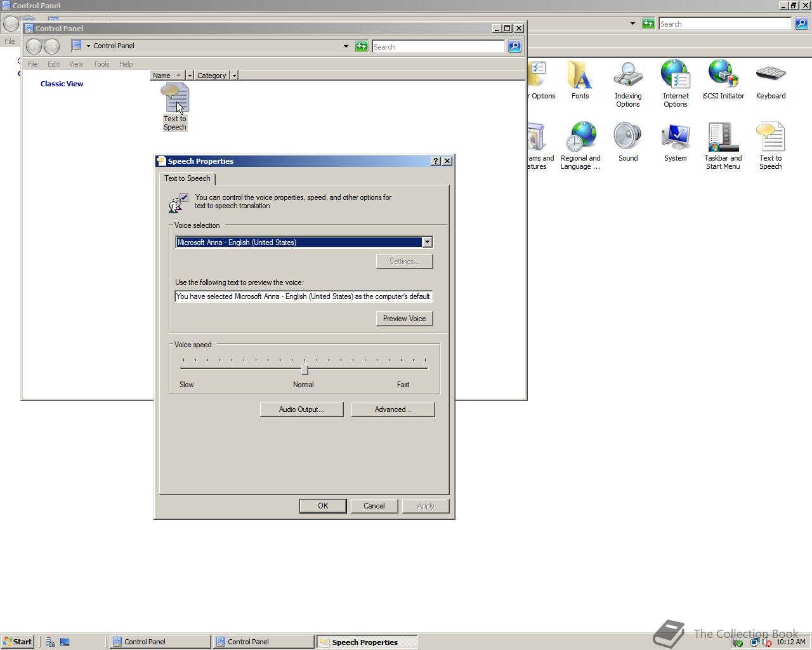Open Name column dropdown arrow
The height and width of the screenshot is (650, 812).
[x=190, y=76]
